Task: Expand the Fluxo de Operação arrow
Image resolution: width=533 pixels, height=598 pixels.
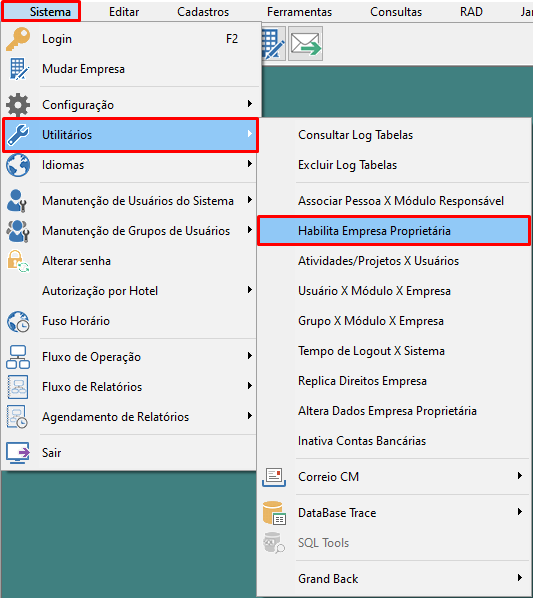Action: [x=250, y=356]
